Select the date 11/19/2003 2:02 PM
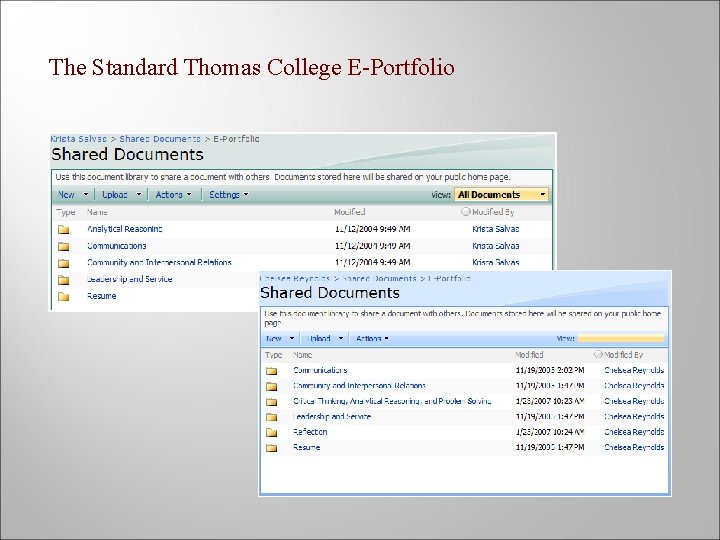 550,370
